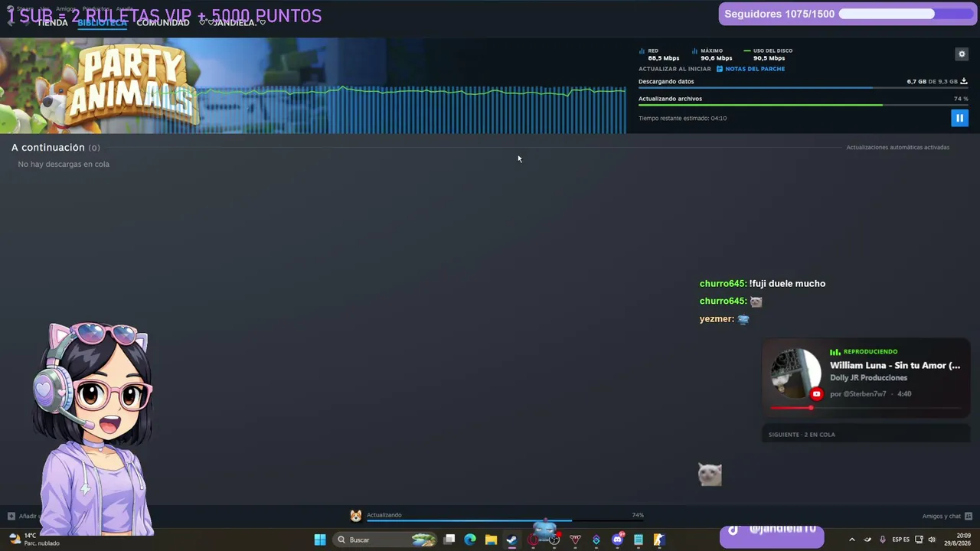Screen dimensions: 980x551
Task: Open the Notepad taskbar icon
Action: [x=639, y=540]
